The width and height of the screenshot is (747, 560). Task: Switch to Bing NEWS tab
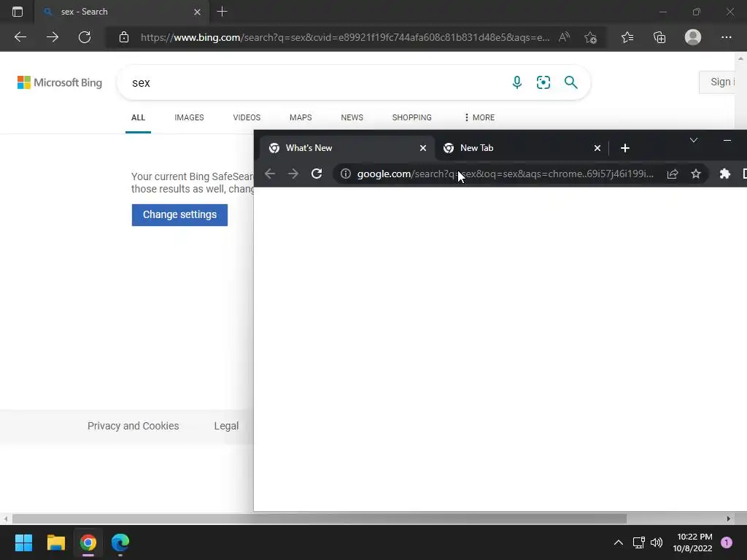click(352, 117)
